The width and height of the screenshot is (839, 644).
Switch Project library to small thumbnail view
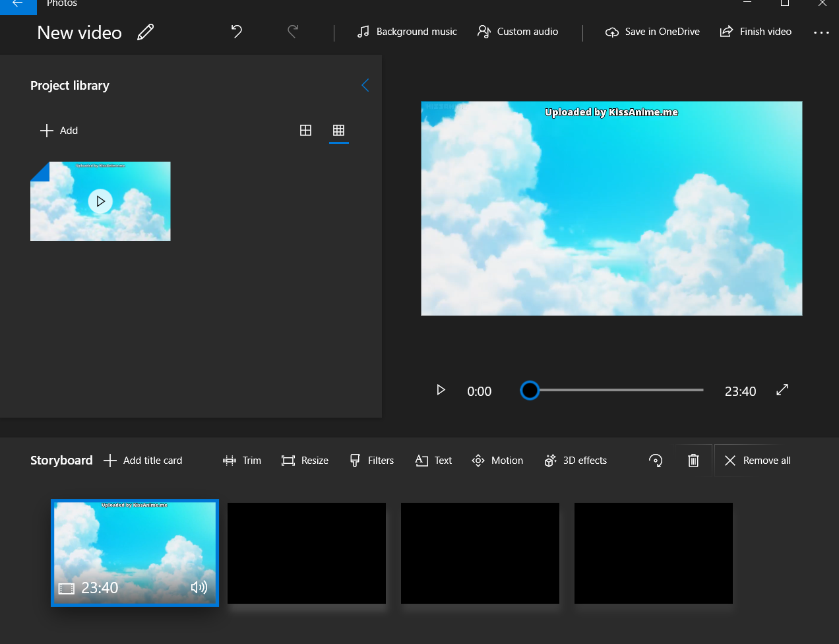tap(338, 130)
